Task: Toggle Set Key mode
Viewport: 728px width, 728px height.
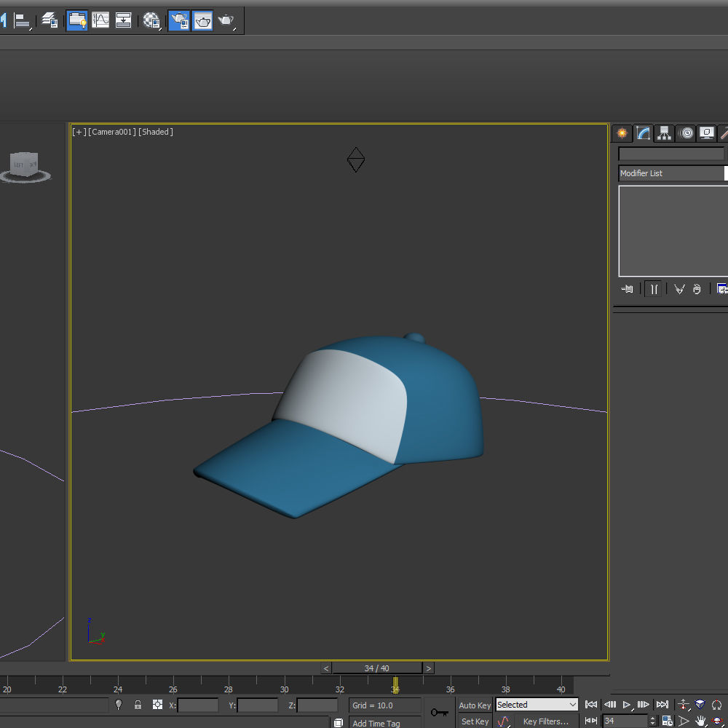Action: coord(475,721)
